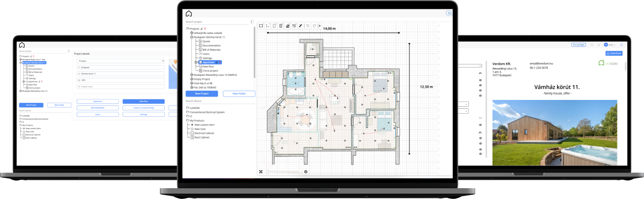Select the rectangle drawing tool in floorplan toolbar

(261, 25)
